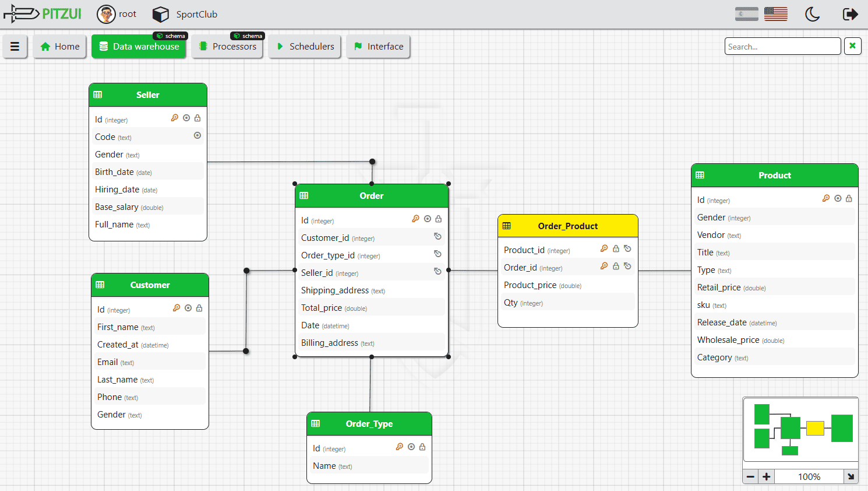Click the lock icon on Customer Id
The width and height of the screenshot is (868, 491).
point(199,308)
